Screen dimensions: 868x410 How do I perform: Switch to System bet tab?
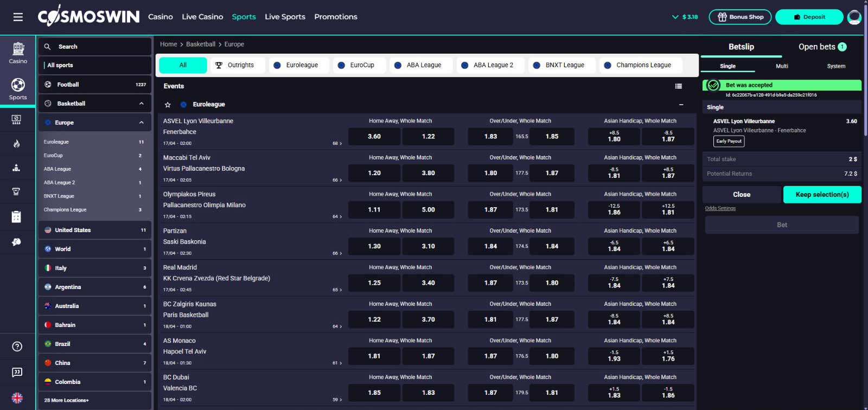click(836, 66)
